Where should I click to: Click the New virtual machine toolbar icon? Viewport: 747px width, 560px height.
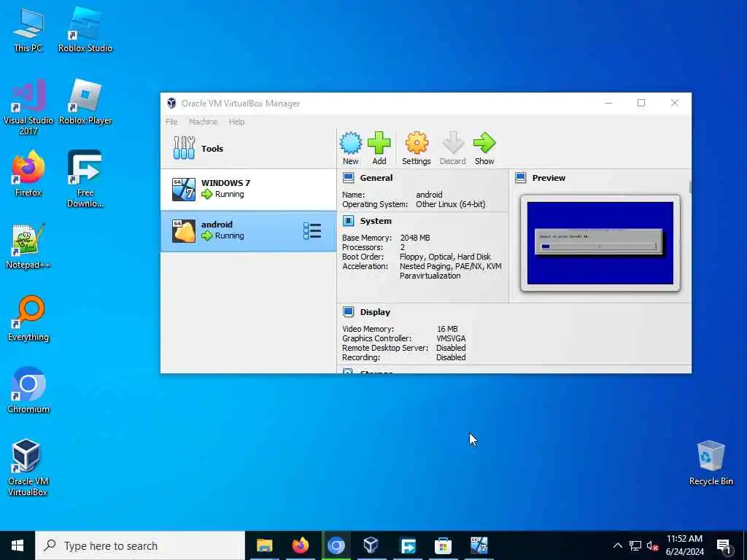(x=351, y=143)
